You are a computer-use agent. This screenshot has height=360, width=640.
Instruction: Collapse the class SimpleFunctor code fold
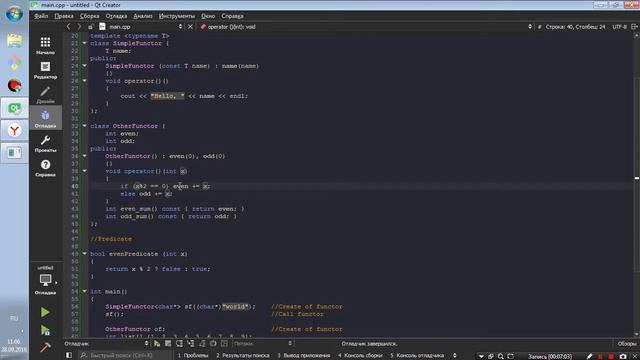(84, 43)
